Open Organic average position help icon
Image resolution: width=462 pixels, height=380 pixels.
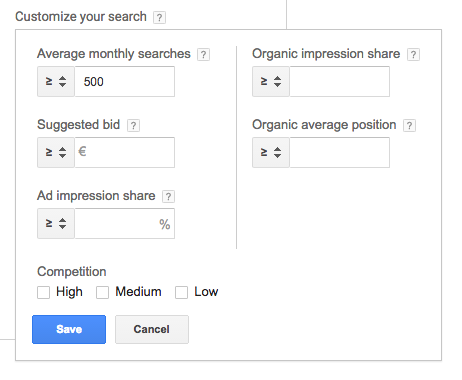(409, 126)
